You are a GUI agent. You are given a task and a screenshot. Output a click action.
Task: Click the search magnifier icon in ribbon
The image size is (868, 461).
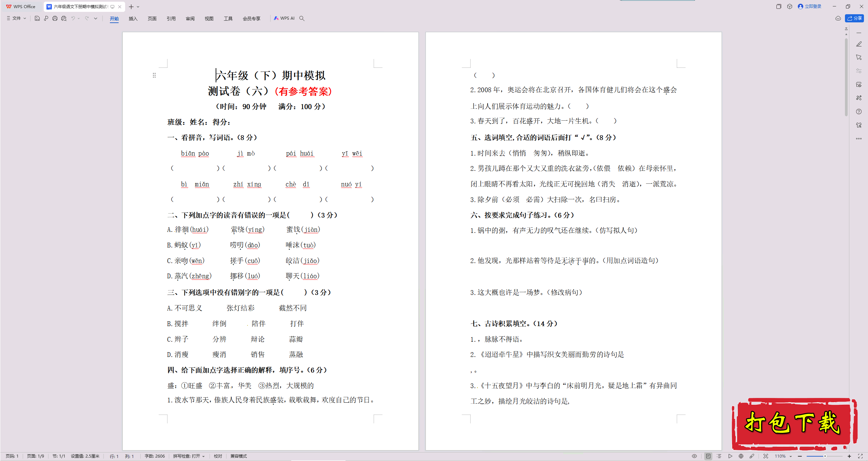tap(302, 18)
